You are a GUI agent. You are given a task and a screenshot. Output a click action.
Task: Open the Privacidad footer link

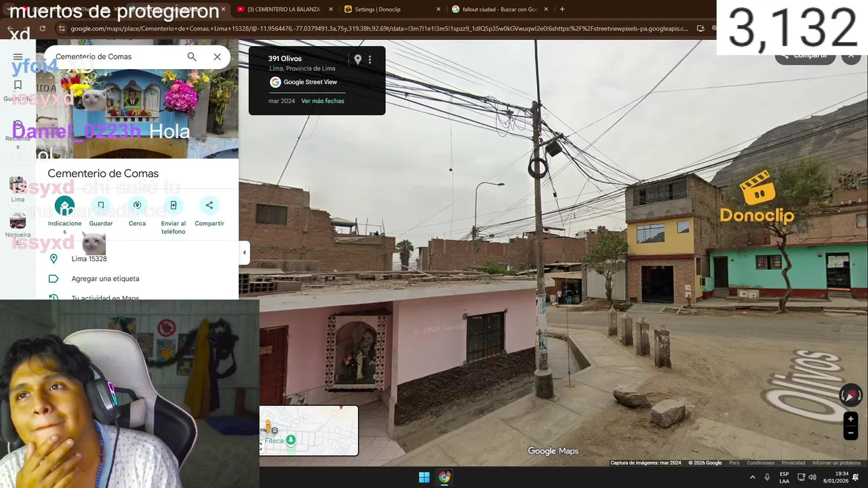[793, 463]
